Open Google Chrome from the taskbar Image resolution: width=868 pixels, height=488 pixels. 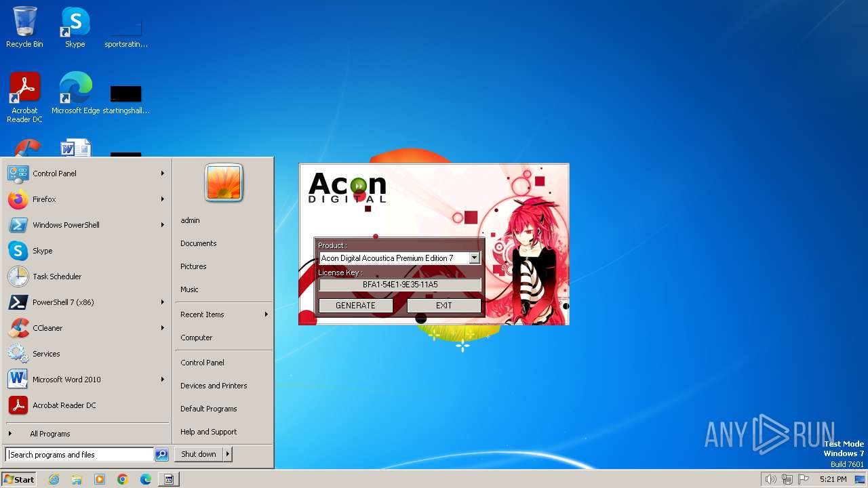[x=123, y=479]
